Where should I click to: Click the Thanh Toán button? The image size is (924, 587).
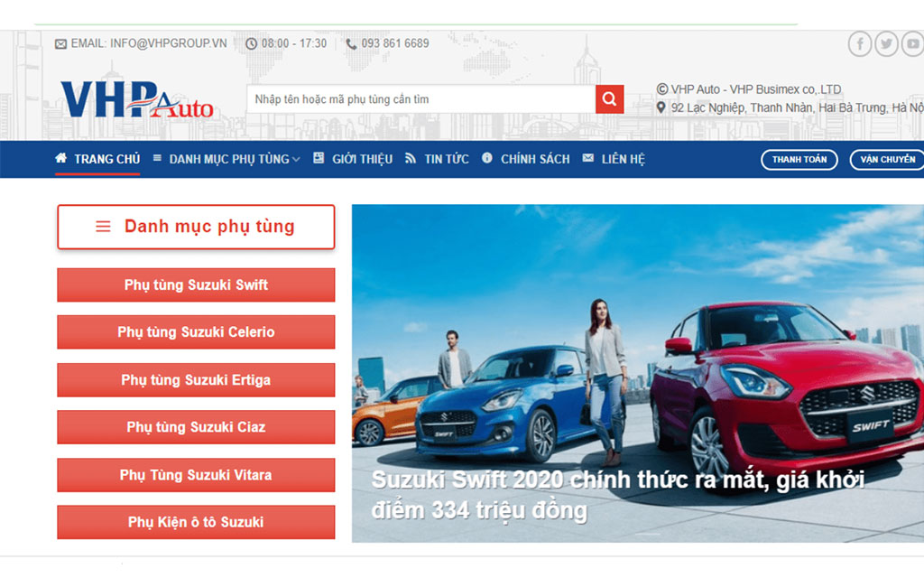(799, 159)
